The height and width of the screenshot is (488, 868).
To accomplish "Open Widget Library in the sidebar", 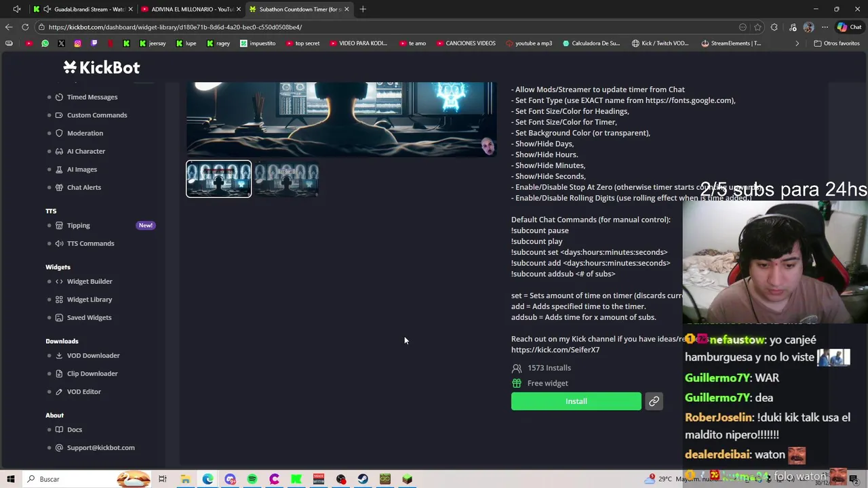I will pos(90,300).
